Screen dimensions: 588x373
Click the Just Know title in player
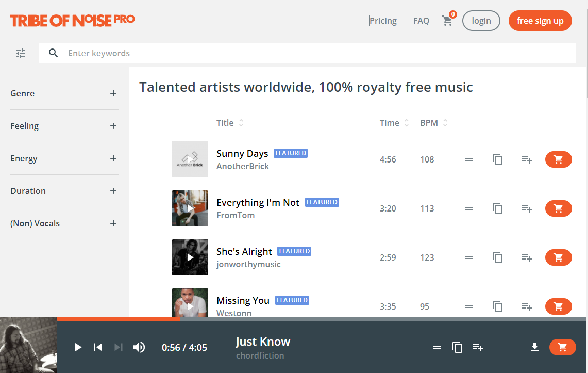click(x=263, y=342)
